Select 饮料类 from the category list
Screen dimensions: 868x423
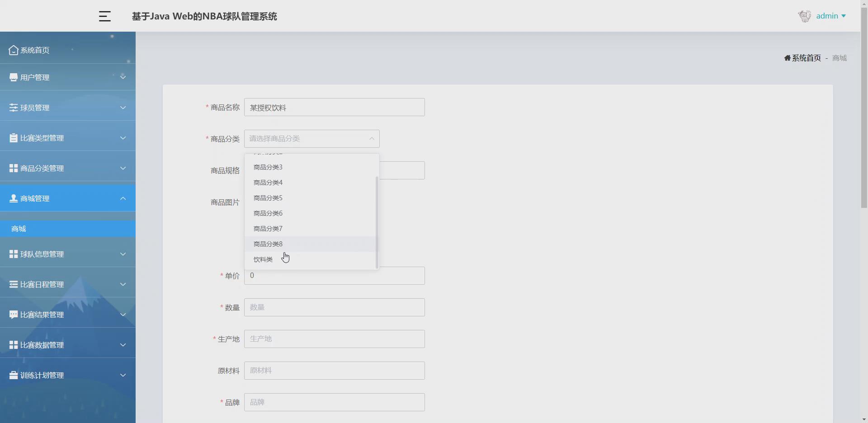point(262,259)
